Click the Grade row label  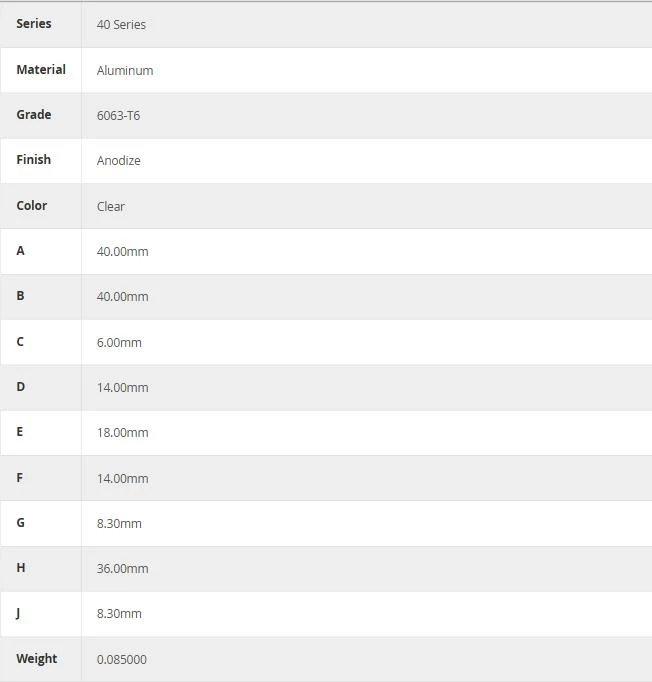click(x=33, y=114)
